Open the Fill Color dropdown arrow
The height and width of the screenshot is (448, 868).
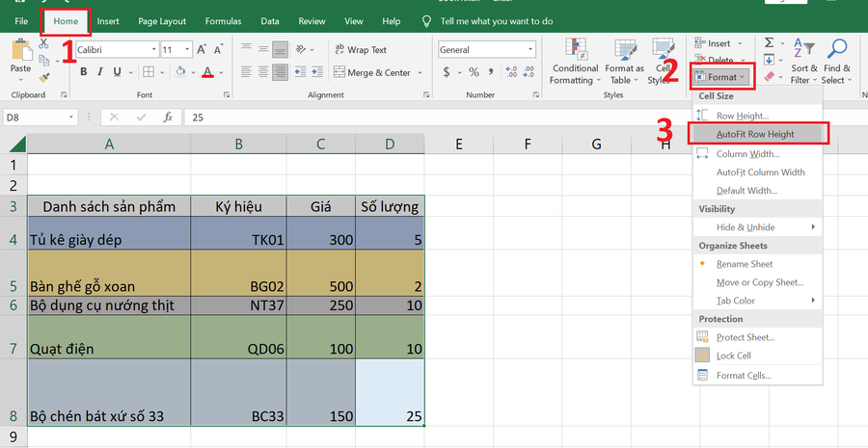point(193,72)
